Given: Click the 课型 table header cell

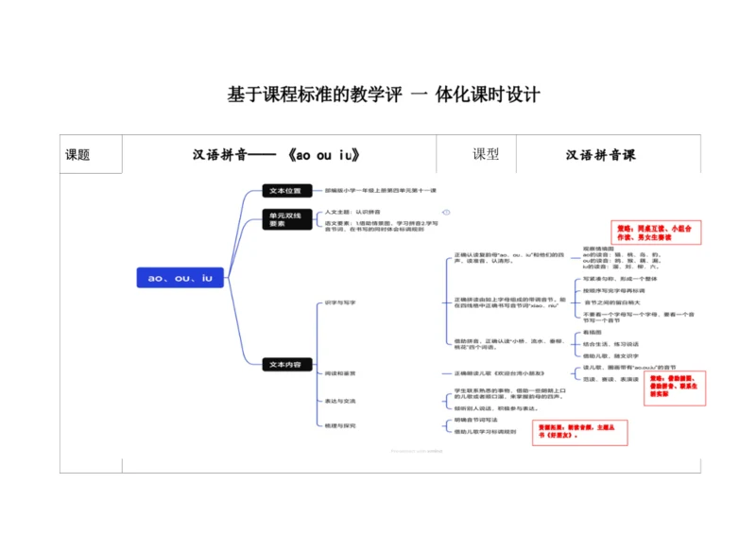Looking at the screenshot, I should [476, 154].
